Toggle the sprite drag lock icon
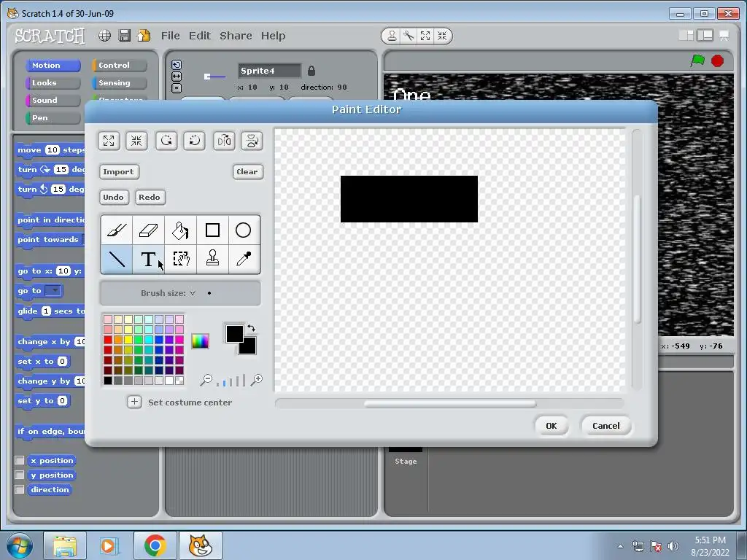 point(311,71)
